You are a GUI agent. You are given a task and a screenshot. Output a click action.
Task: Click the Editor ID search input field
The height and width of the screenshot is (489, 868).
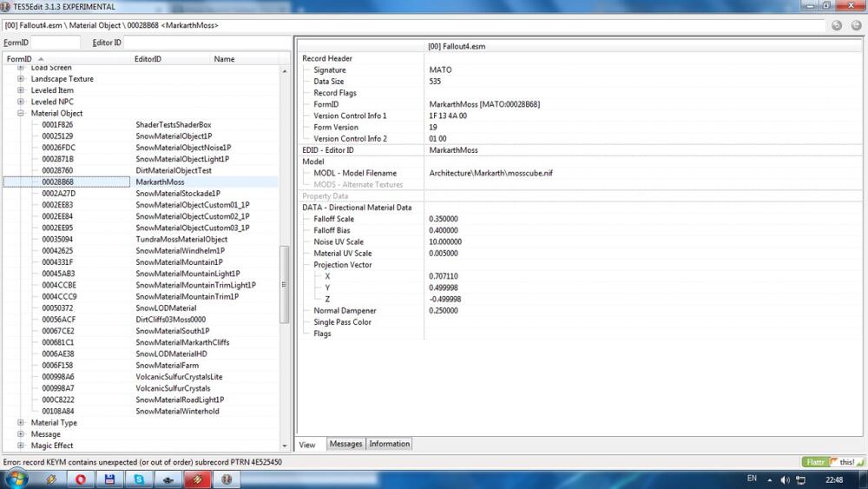click(206, 42)
